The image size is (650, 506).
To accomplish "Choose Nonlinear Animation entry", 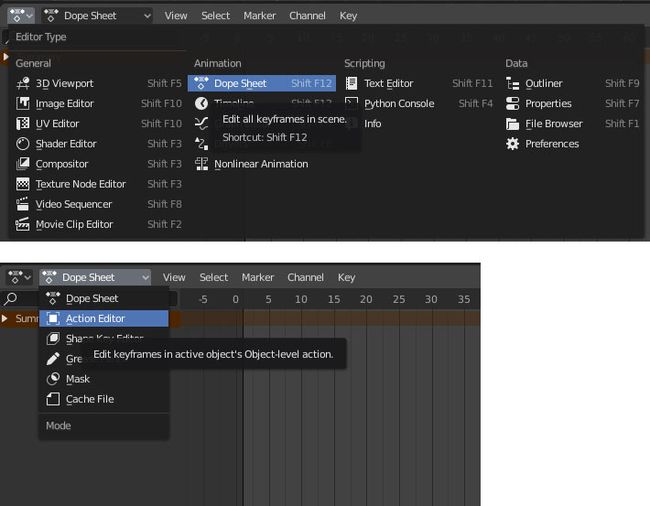I will coord(262,164).
